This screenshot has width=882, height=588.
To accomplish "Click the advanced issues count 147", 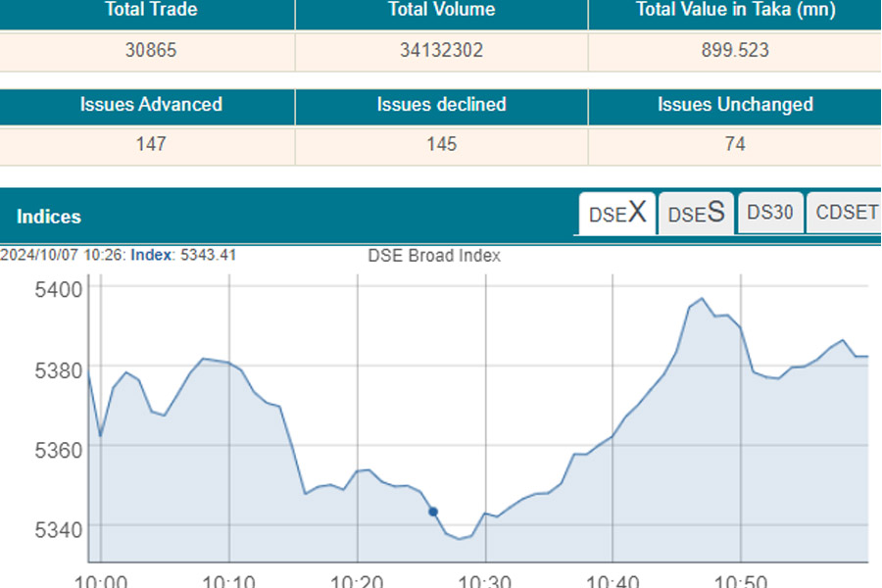I will (151, 144).
